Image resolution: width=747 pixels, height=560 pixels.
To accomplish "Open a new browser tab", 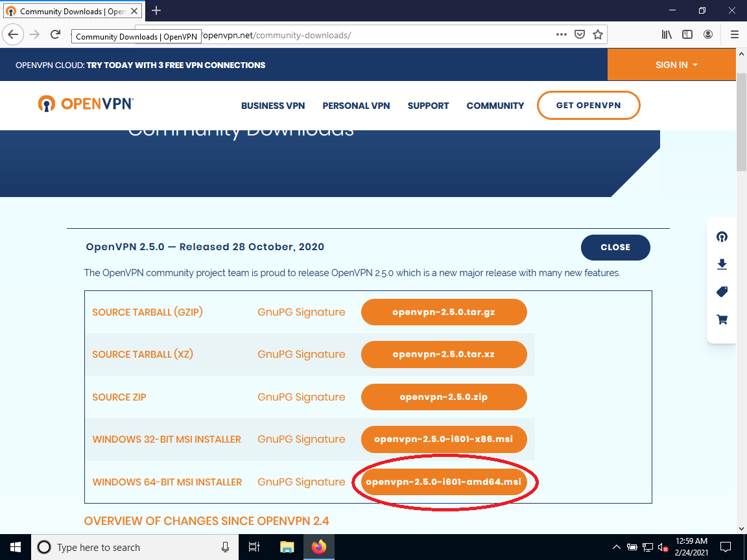I will pos(156,10).
